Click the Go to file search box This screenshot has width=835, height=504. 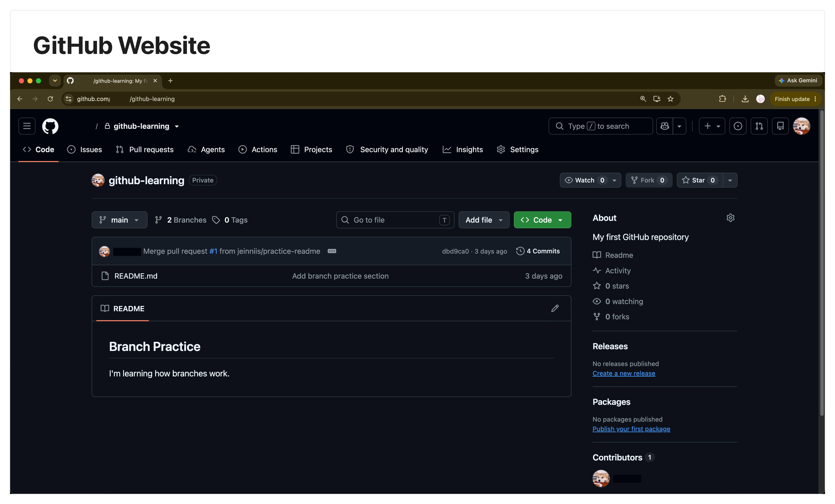(395, 220)
